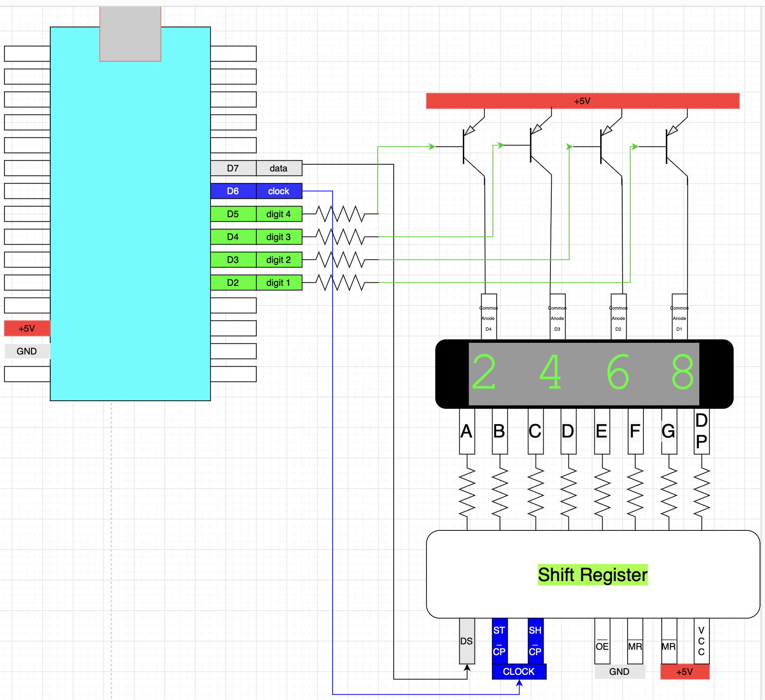Click the green D4 pin on the board

click(x=233, y=237)
